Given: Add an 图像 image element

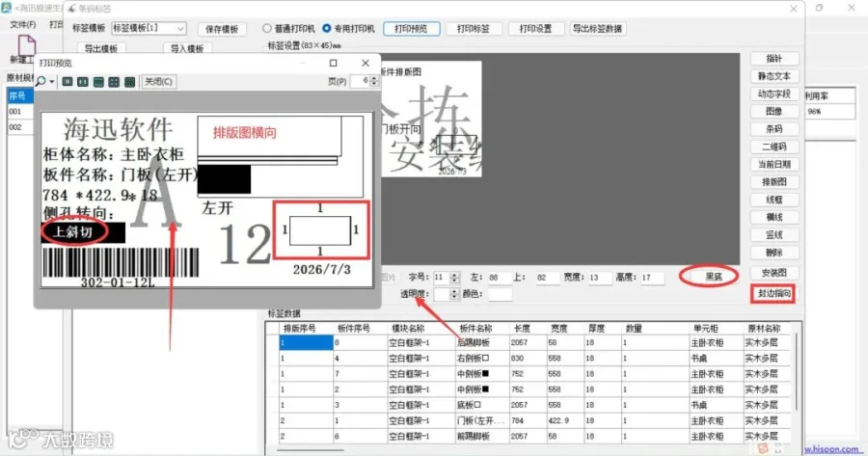Looking at the screenshot, I should (x=773, y=111).
